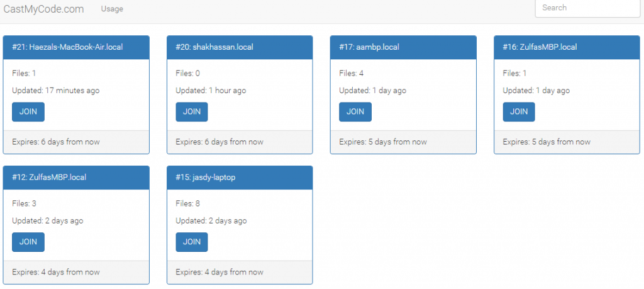Screen dimensions: 644x289
Task: Open the CastMyCode.com brand link
Action: coord(43,9)
